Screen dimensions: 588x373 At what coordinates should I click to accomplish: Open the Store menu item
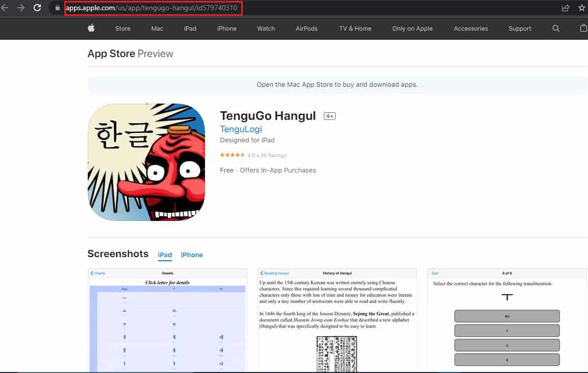pyautogui.click(x=122, y=29)
